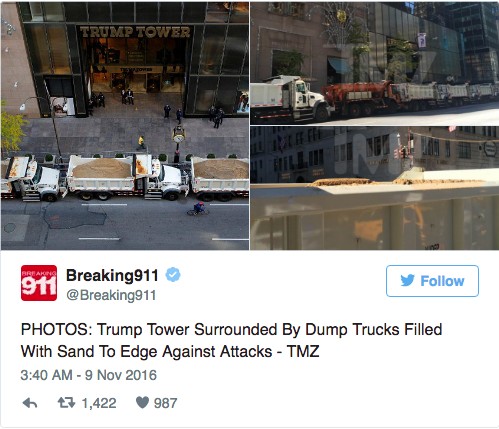This screenshot has width=499, height=429.
Task: Click the blue verified badge
Action: point(173,275)
